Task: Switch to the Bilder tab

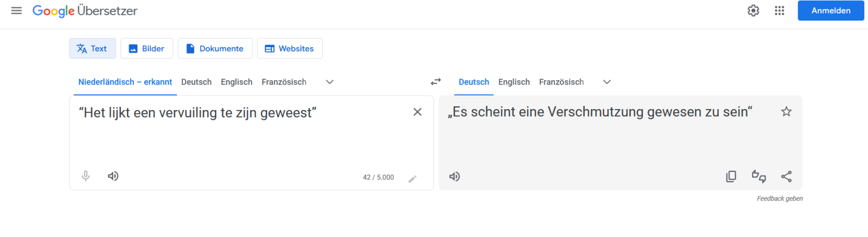Action: [x=146, y=48]
